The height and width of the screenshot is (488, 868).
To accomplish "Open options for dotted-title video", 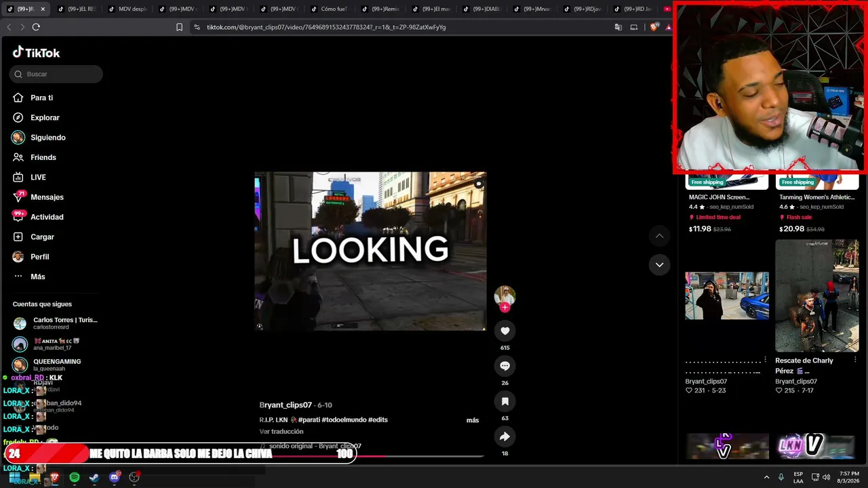I will click(766, 360).
